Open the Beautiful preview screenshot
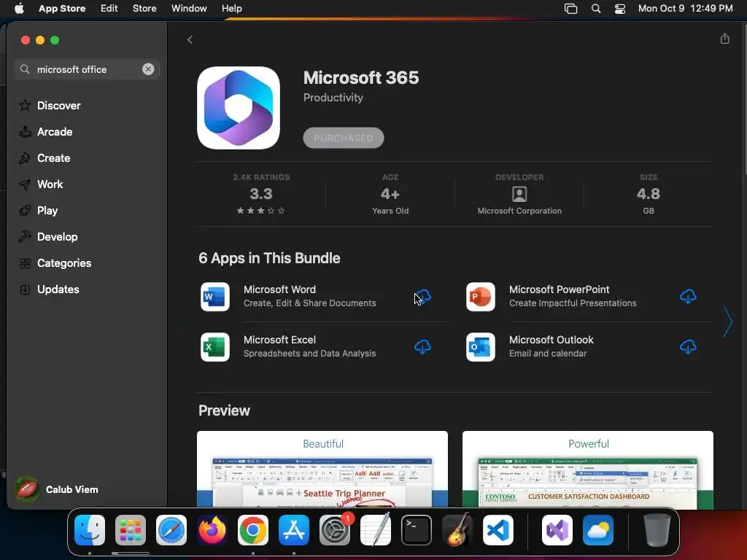 [322, 469]
